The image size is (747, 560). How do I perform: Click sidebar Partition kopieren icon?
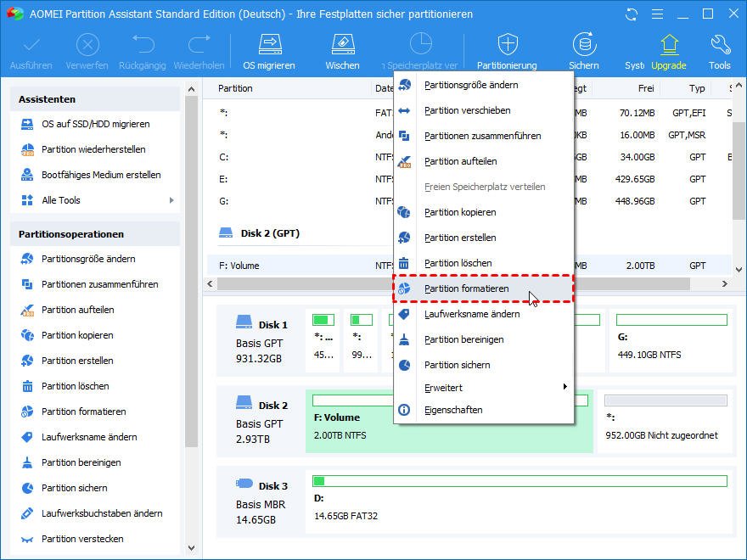27,335
